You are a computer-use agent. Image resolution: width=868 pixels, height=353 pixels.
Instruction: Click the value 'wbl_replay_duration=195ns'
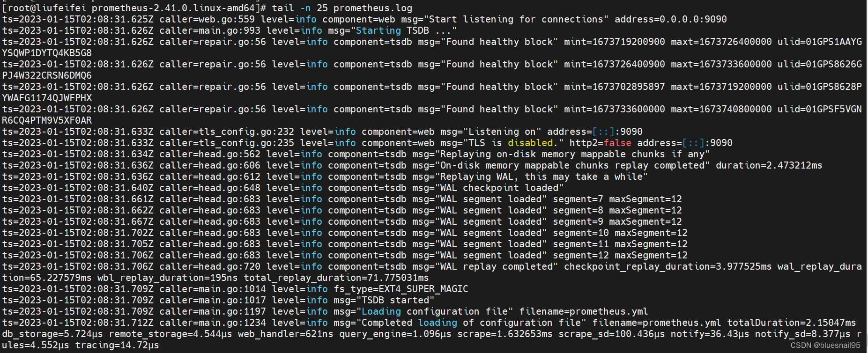167,278
